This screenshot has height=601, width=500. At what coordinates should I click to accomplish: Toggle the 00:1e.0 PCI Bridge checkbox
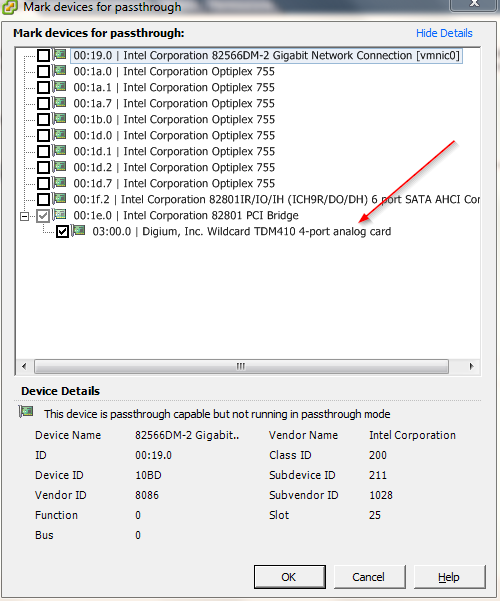click(x=43, y=216)
